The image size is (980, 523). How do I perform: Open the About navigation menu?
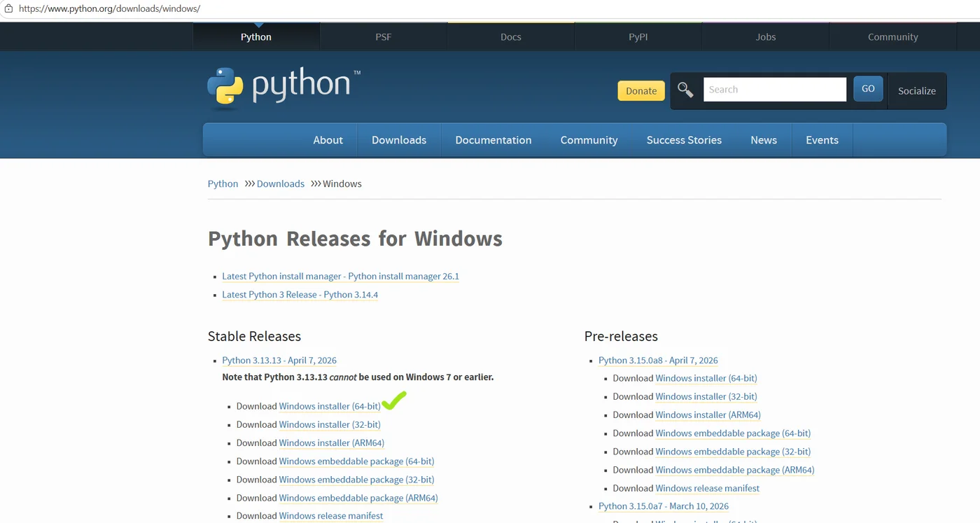point(328,140)
